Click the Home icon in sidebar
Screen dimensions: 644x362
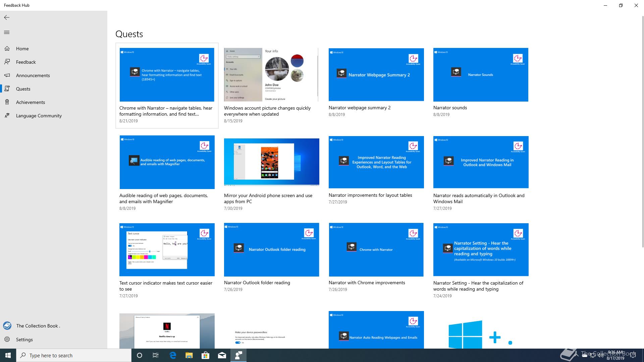(x=7, y=49)
